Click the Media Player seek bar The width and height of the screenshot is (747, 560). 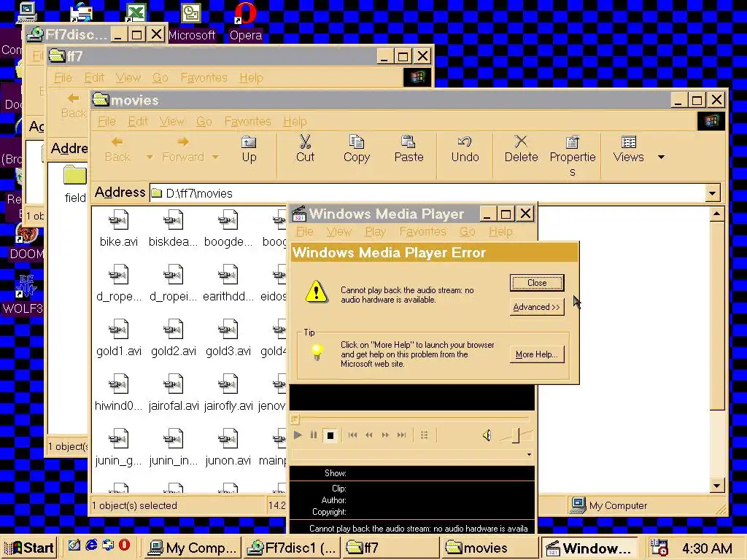411,419
